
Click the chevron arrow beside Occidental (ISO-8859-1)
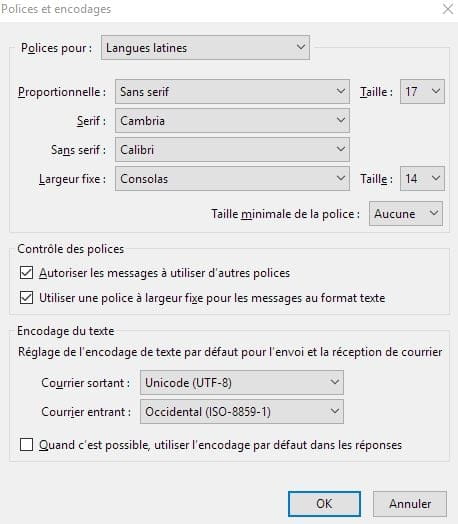(334, 411)
